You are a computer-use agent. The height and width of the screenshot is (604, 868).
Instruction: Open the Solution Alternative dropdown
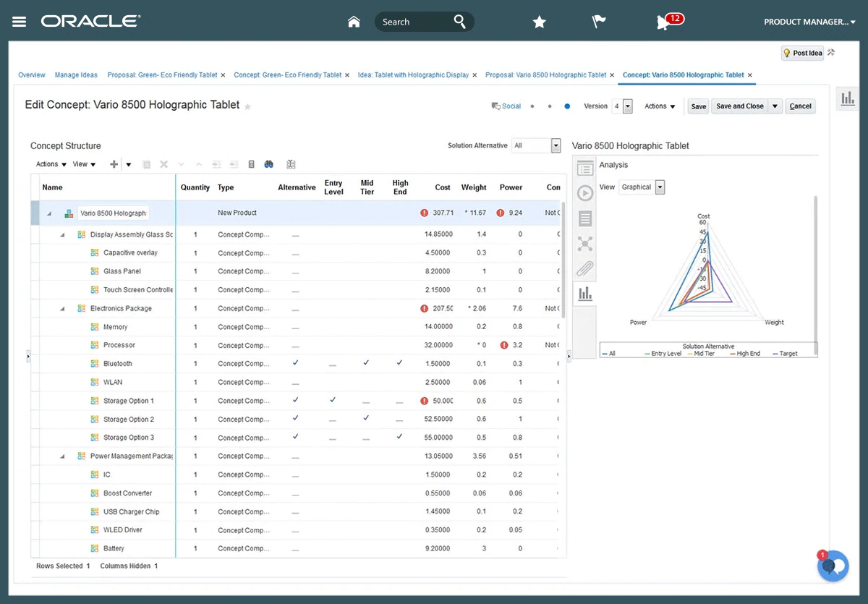click(x=556, y=145)
